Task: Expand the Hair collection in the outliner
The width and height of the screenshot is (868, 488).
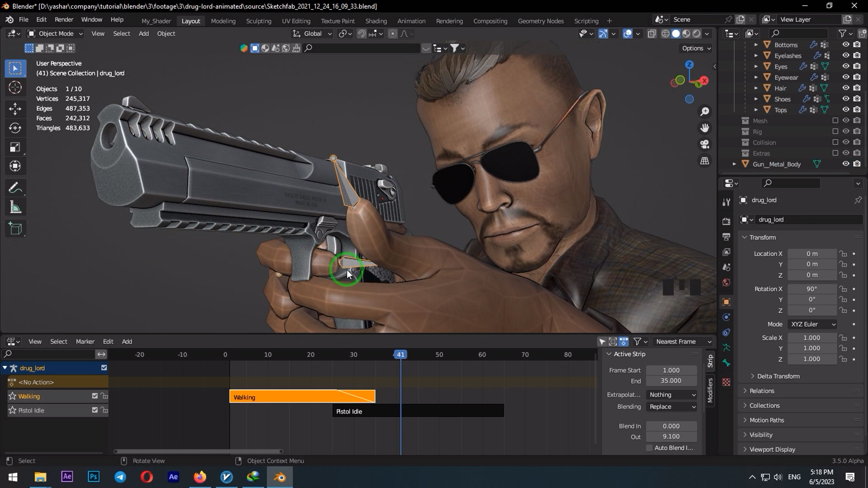Action: (756, 88)
